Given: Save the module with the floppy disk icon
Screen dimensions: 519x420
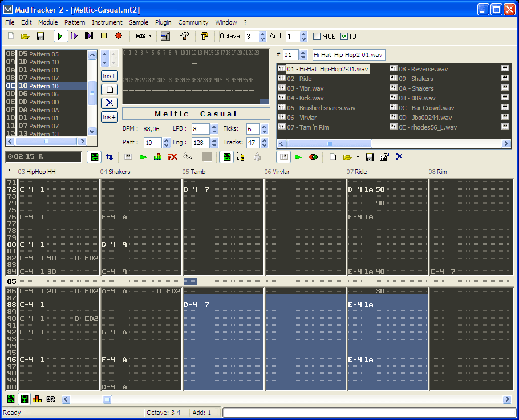Looking at the screenshot, I should (x=40, y=36).
